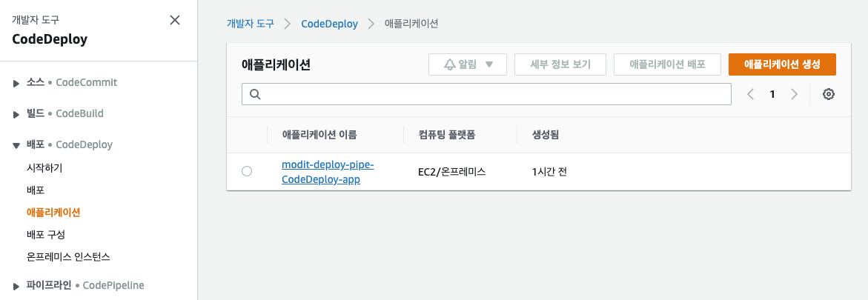
Task: Click the application search input field
Action: (x=486, y=94)
